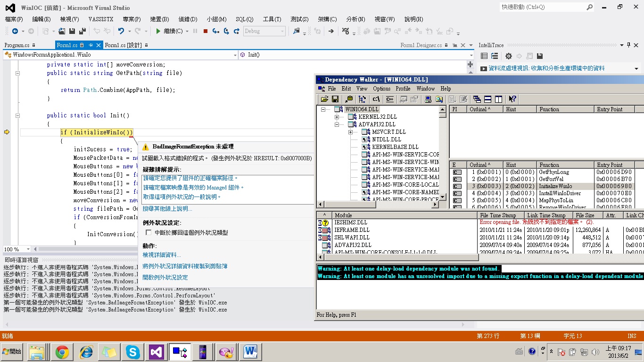Open Skype from the taskbar
Image resolution: width=644 pixels, height=362 pixels.
(x=133, y=352)
